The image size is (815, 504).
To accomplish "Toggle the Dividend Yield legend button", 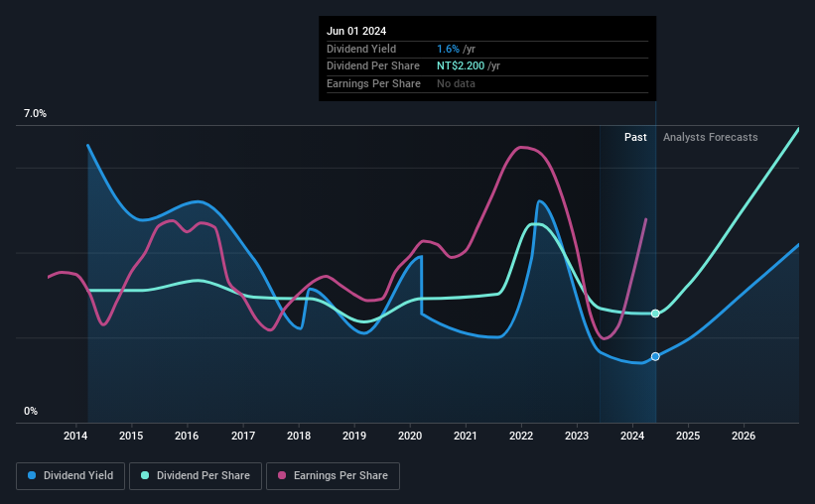I will [x=70, y=476].
